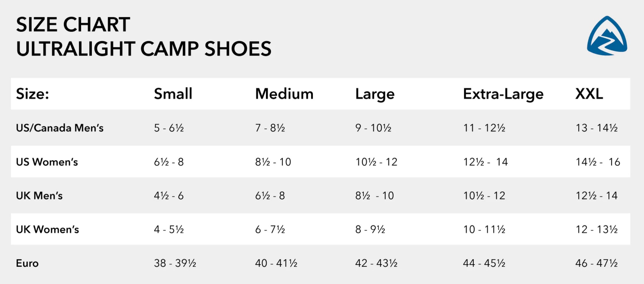Click the Size: header label

(x=32, y=94)
